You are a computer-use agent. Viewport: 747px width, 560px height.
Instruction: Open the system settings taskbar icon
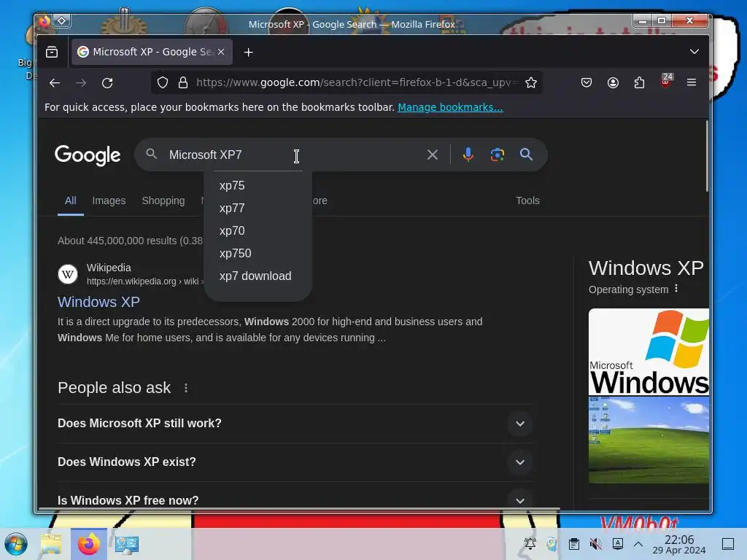coord(127,544)
